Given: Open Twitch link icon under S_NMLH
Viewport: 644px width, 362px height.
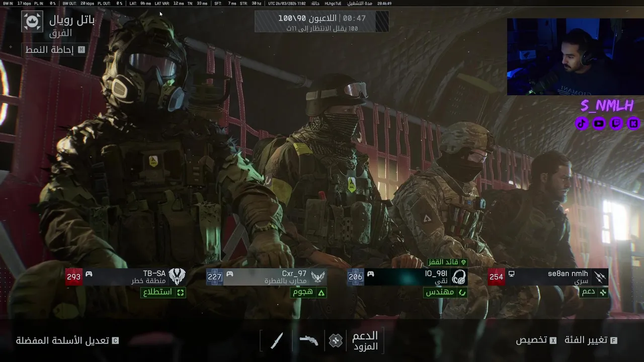Looking at the screenshot, I should coord(616,123).
